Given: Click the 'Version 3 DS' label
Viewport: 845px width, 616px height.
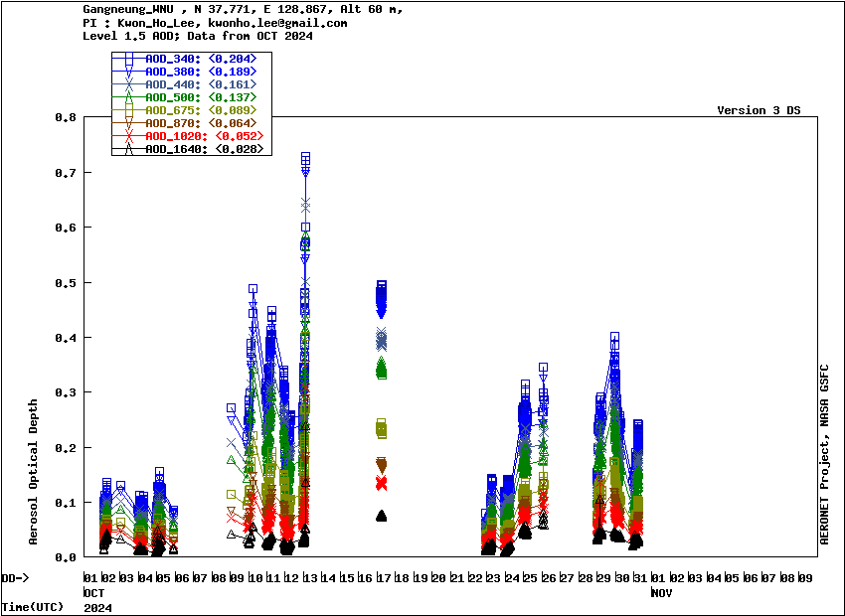Looking at the screenshot, I should [759, 110].
